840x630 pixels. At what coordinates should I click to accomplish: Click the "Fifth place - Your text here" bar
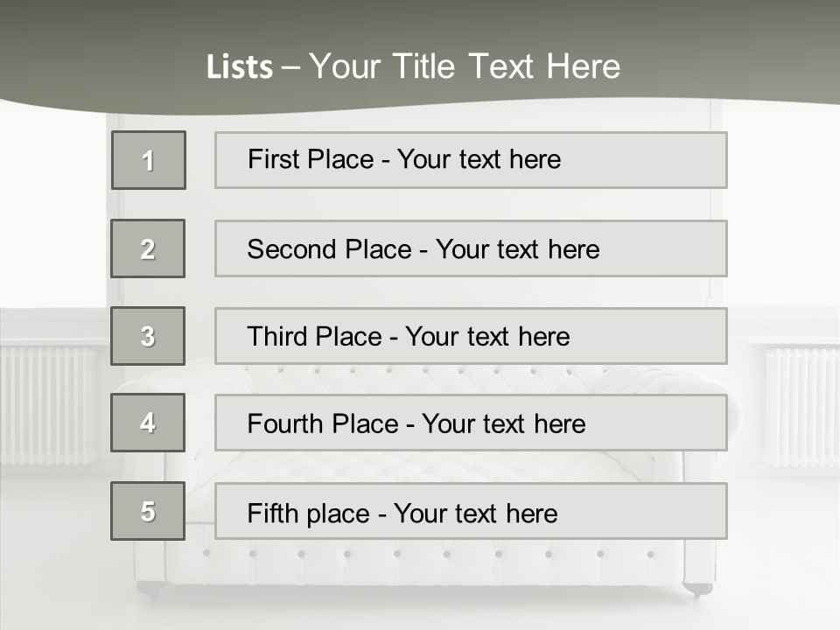click(471, 511)
